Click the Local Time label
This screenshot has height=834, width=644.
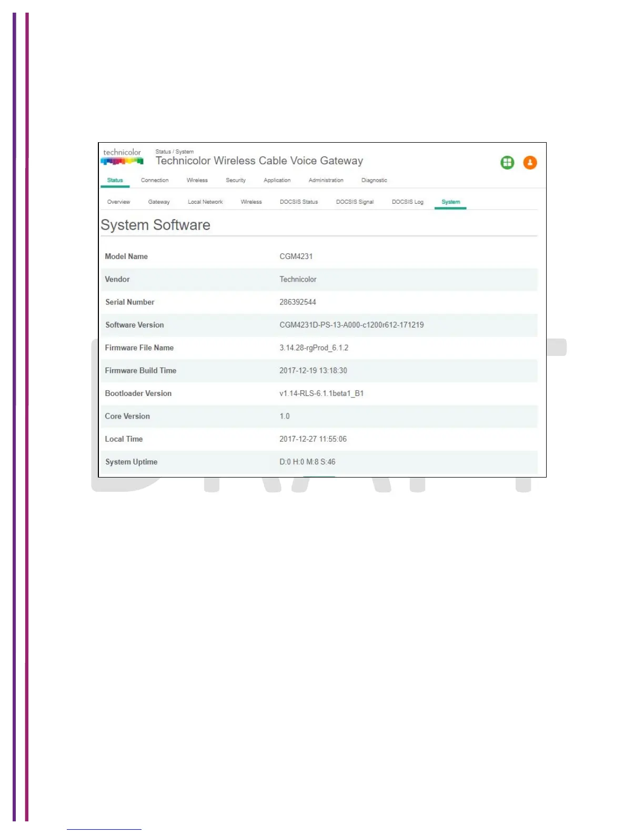pyautogui.click(x=124, y=439)
